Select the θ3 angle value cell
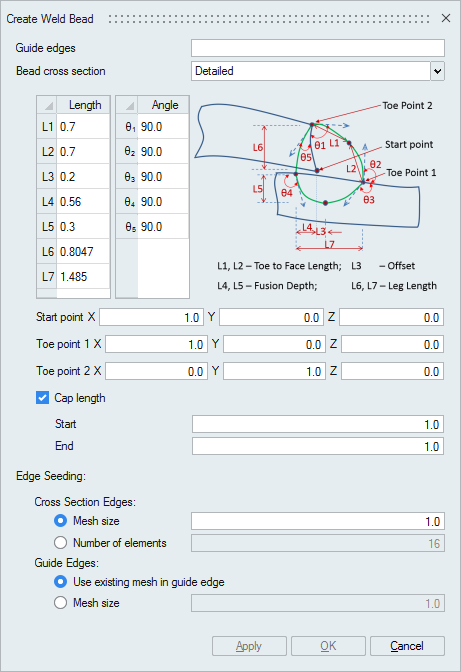This screenshot has height=672, width=461. point(163,177)
